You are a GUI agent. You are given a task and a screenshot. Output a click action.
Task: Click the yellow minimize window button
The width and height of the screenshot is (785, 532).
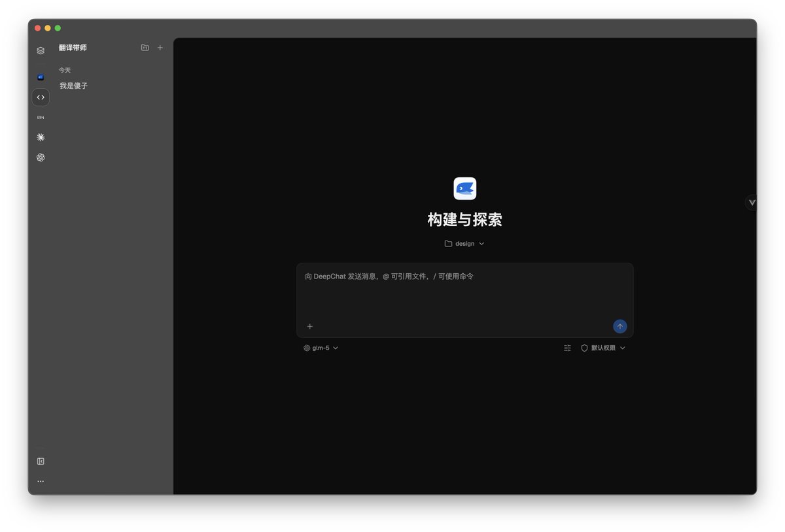point(48,28)
